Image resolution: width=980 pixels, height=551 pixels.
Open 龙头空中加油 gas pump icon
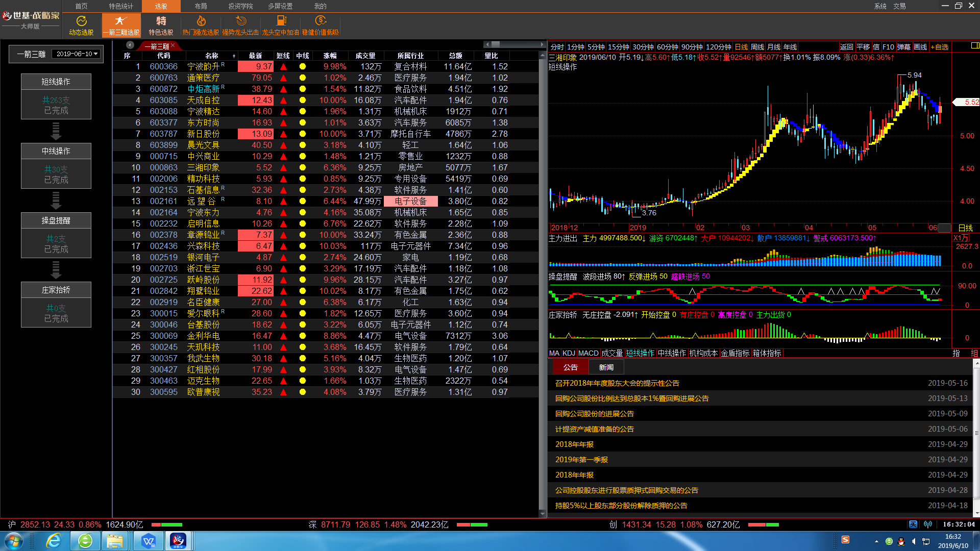[x=281, y=25]
